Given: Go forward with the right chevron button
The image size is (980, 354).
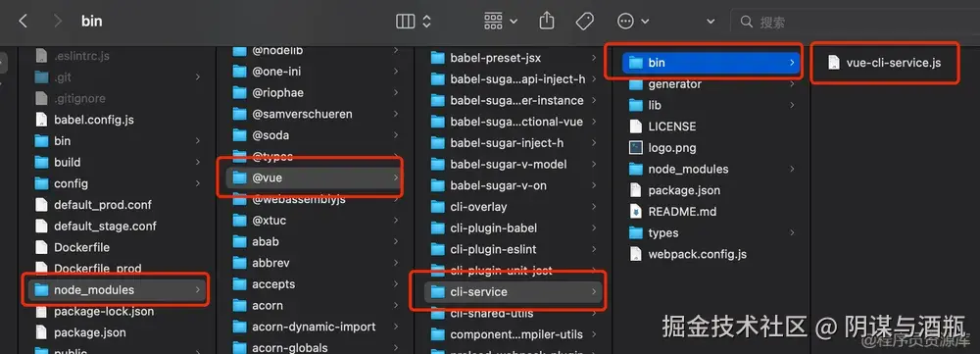Looking at the screenshot, I should pyautogui.click(x=58, y=22).
